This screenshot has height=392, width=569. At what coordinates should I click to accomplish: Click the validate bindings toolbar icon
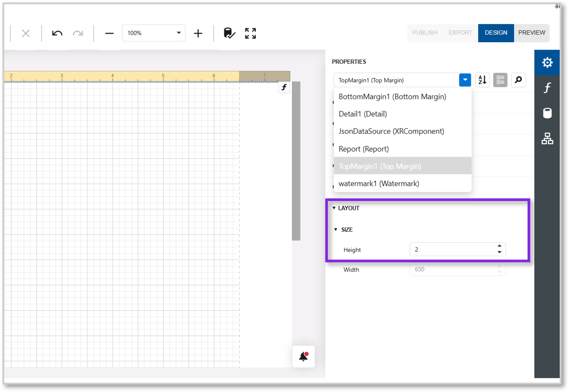point(229,33)
